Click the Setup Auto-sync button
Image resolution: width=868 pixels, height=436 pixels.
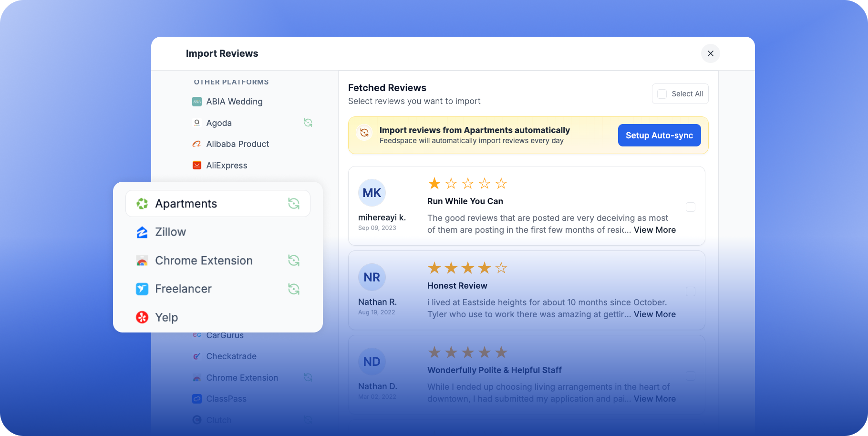tap(659, 135)
